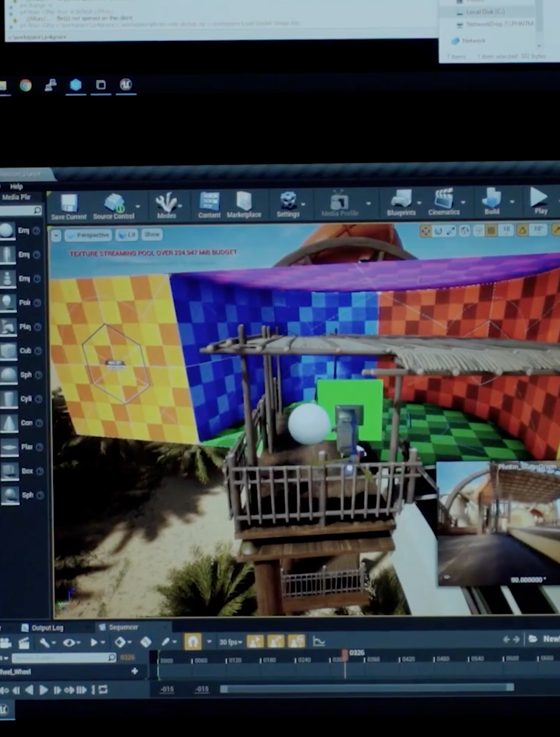
Task: Click the timeline playhead at frame 0326
Action: tap(345, 654)
